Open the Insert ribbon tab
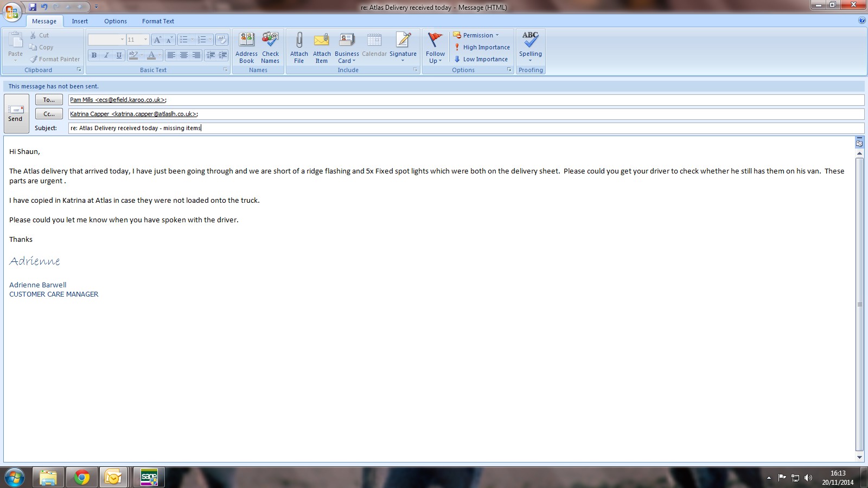The image size is (868, 488). click(x=80, y=21)
